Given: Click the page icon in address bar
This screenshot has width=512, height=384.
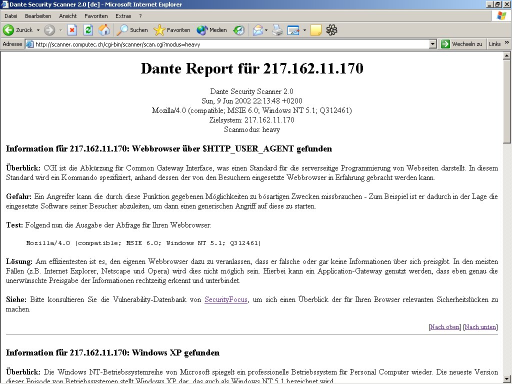Looking at the screenshot, I should click(30, 44).
